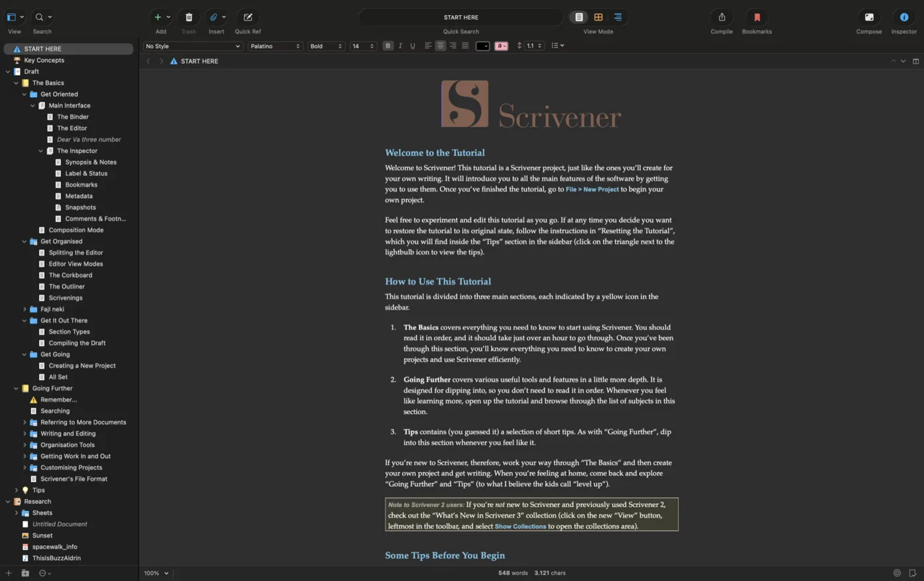Add a new item at the binder footer
Screen dimensions: 924x581
[9, 573]
